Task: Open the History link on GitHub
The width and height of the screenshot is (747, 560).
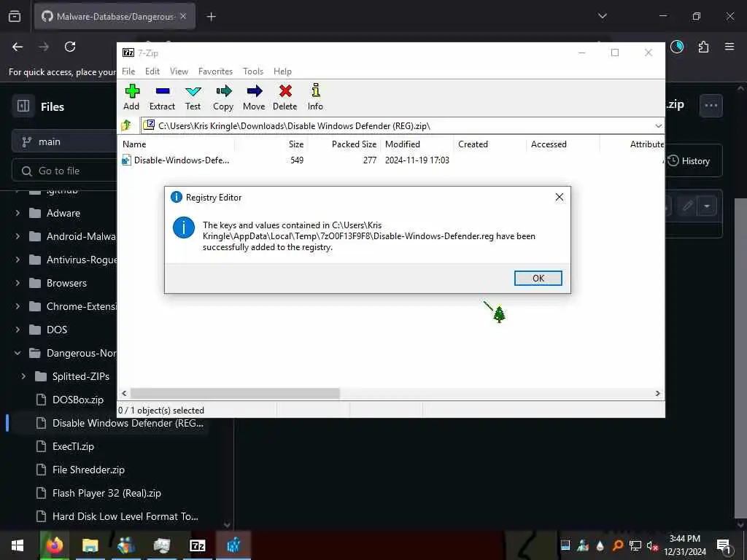Action: (x=689, y=161)
